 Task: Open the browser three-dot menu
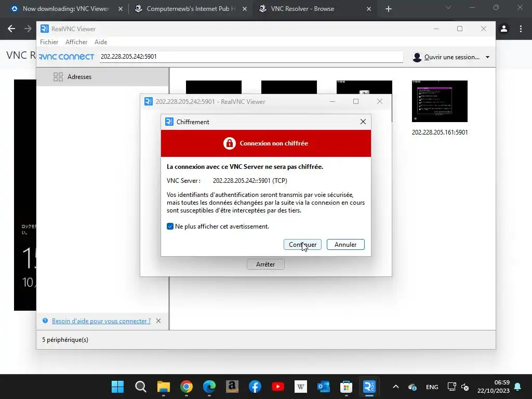521,29
